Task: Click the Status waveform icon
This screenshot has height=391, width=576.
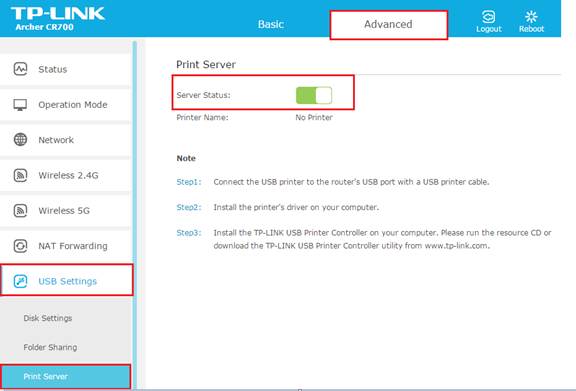Action: click(x=20, y=69)
